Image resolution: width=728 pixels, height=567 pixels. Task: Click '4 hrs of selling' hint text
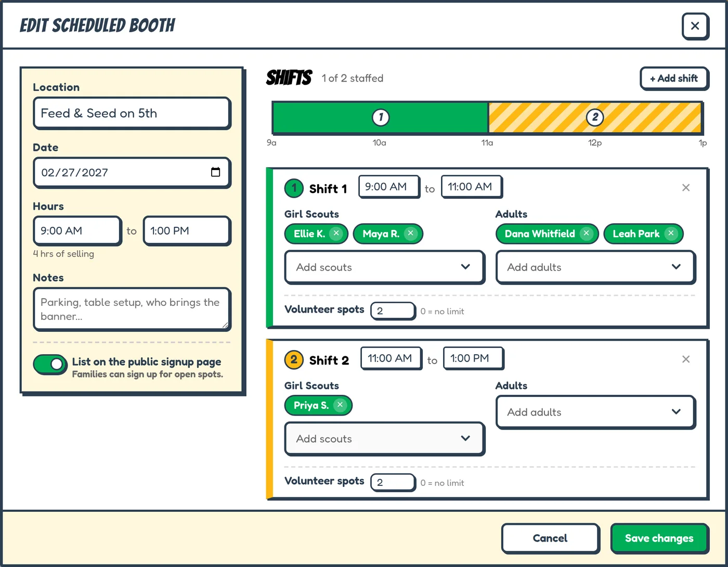(x=63, y=254)
